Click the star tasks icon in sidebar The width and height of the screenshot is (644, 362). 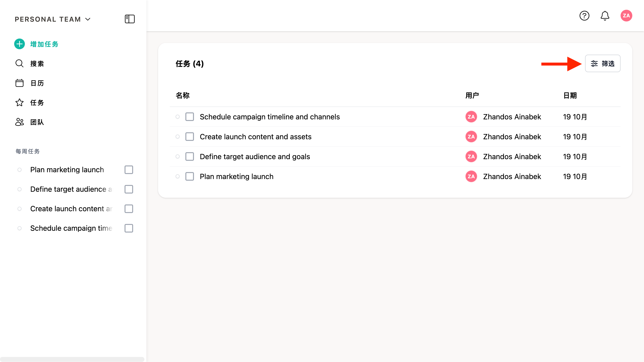[x=20, y=102]
